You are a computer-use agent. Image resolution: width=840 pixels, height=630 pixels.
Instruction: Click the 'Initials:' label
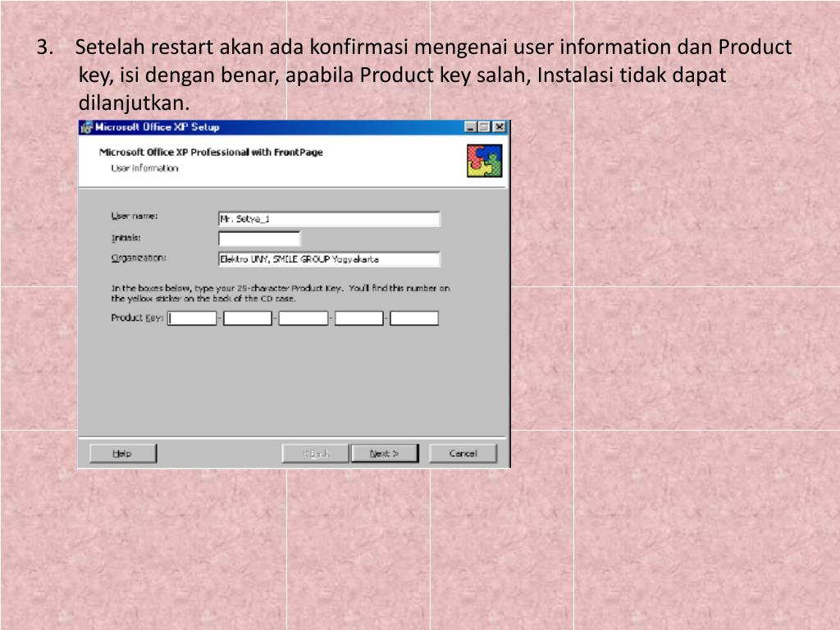[x=126, y=238]
